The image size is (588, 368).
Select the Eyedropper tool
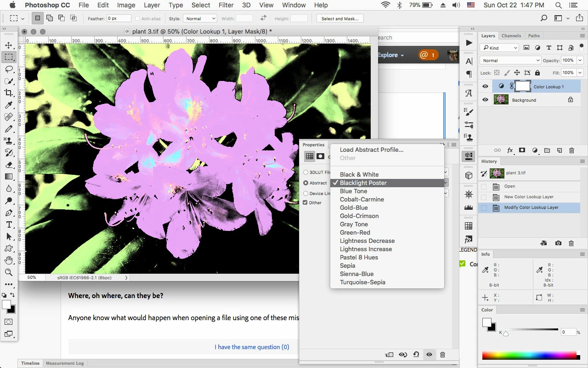click(9, 105)
